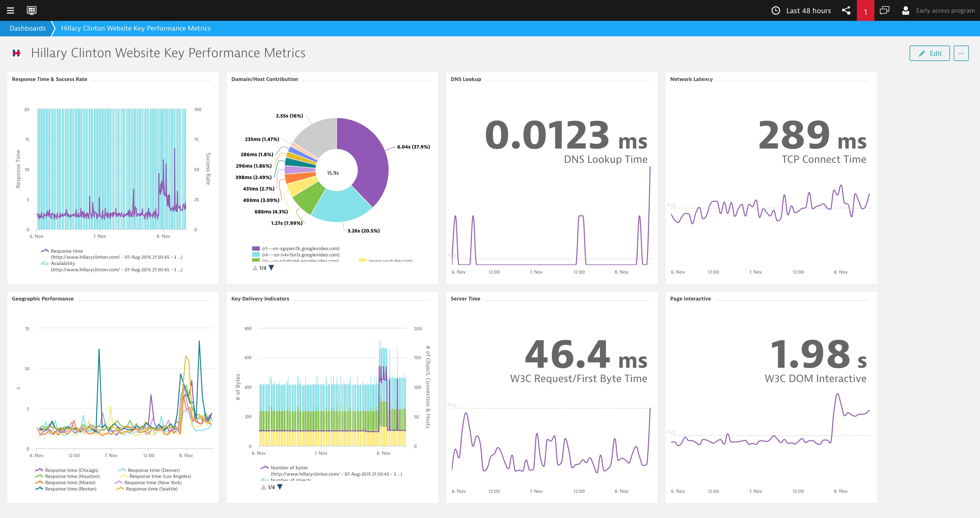Toggle Response time (Miami) legend entry

tap(65, 483)
